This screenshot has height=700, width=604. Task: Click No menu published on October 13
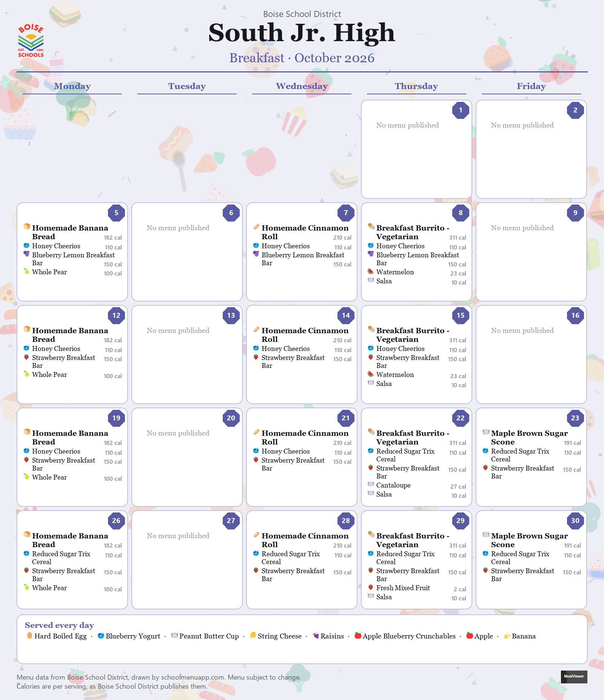point(178,331)
